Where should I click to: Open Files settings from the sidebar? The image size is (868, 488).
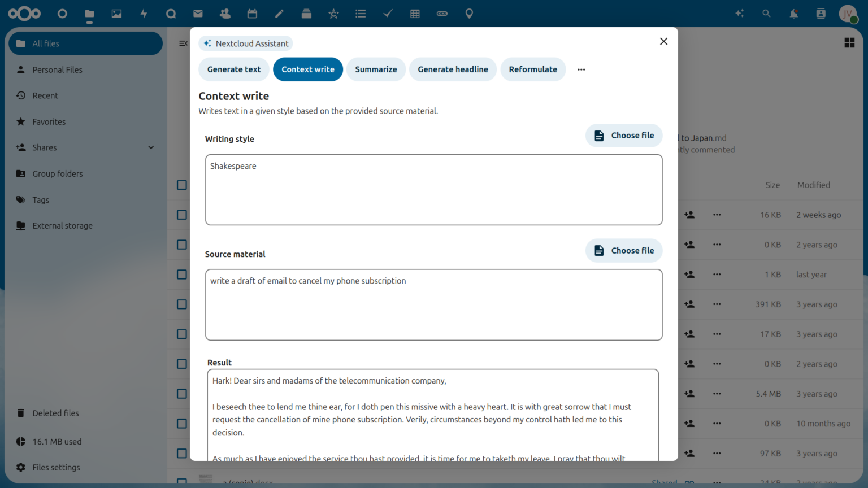coord(57,467)
